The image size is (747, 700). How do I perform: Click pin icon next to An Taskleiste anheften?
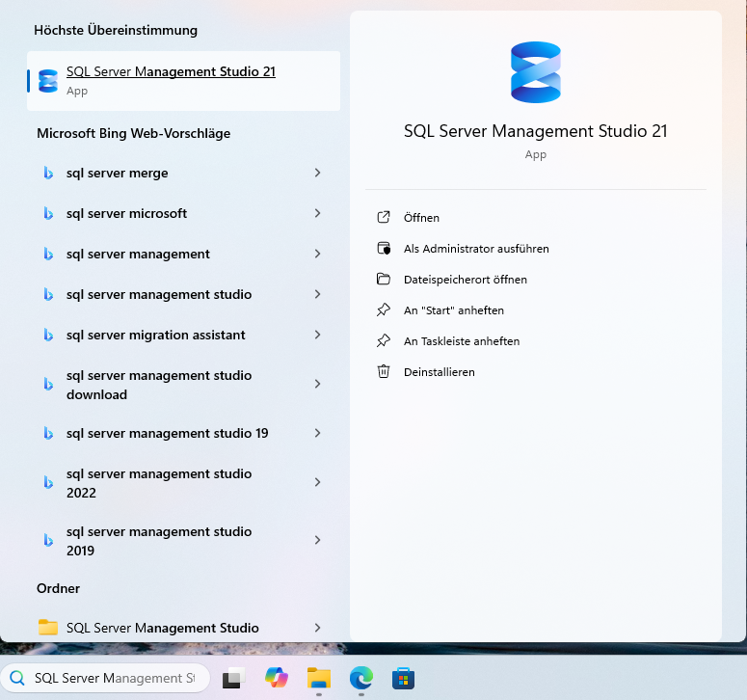click(384, 340)
